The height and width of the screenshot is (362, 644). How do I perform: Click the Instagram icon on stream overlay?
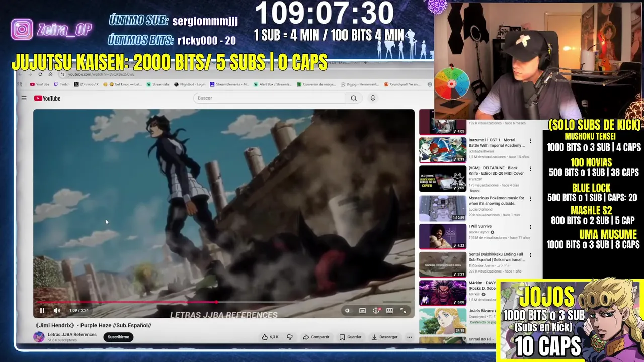pyautogui.click(x=22, y=29)
